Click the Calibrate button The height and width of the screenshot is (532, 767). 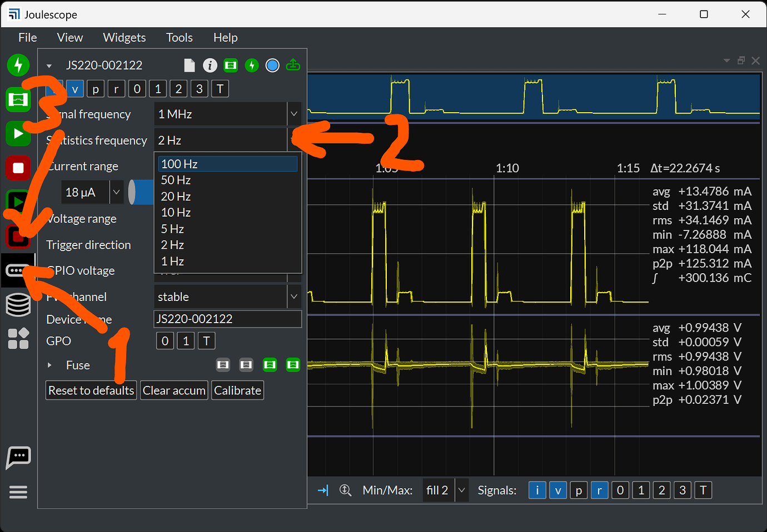coord(237,390)
